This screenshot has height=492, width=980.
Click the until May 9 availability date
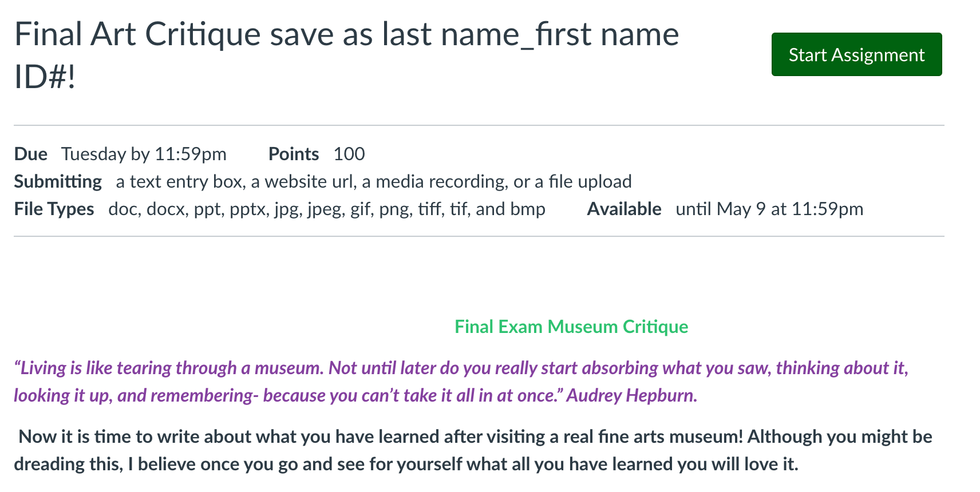click(769, 209)
